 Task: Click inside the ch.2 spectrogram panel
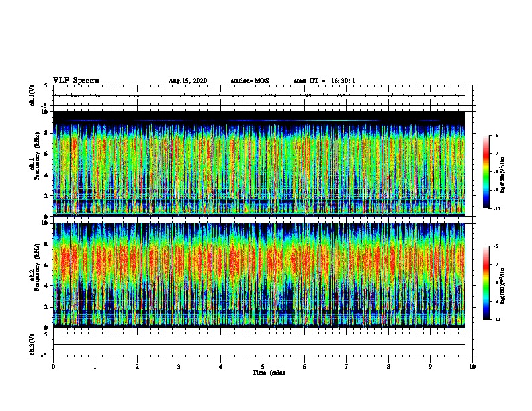tap(259, 275)
